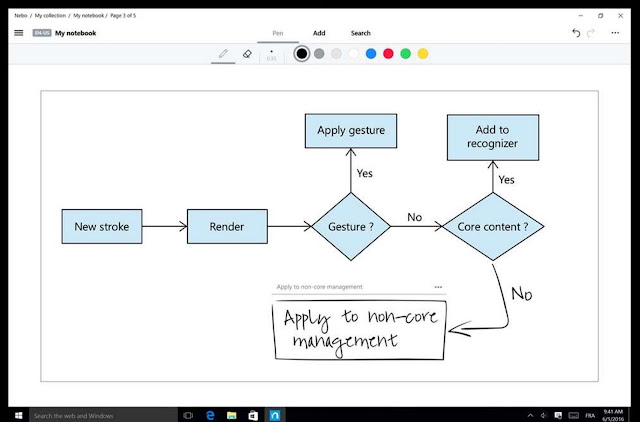Open the pen thickness selector

coord(271,55)
